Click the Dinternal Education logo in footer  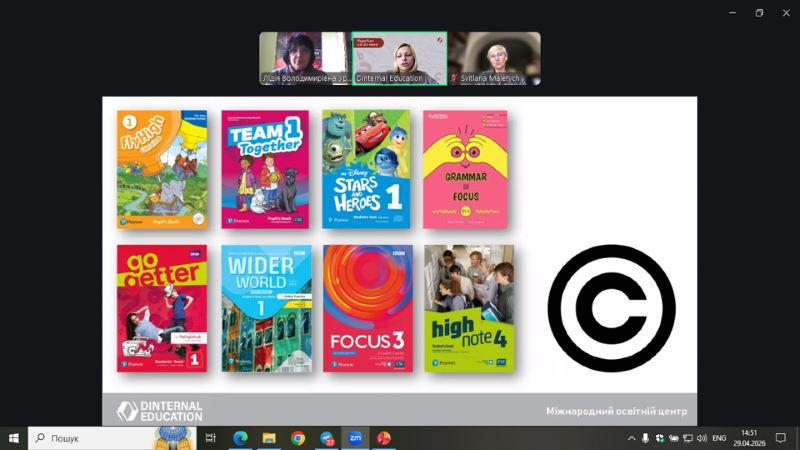click(x=160, y=411)
